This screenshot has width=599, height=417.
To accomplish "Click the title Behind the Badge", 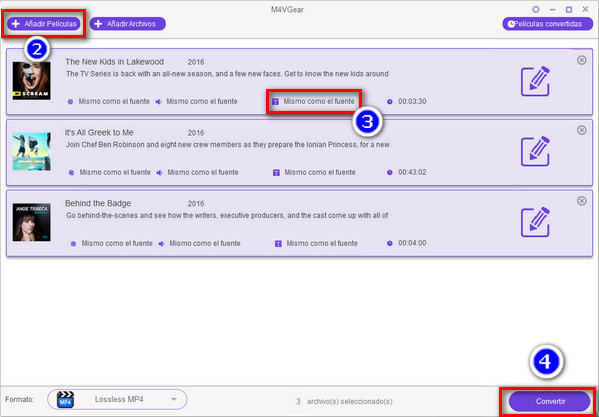I will (98, 203).
